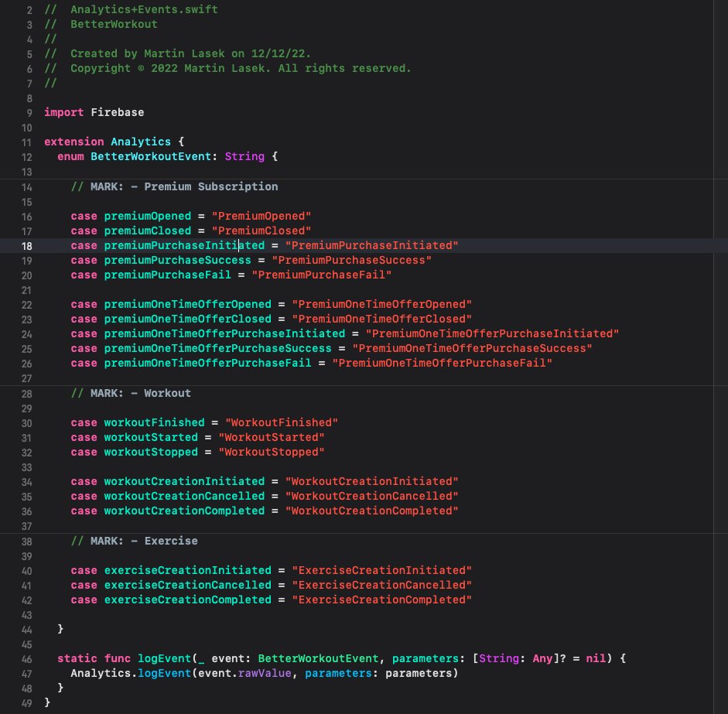Click line number 18 in the gutter
Image resolution: width=728 pixels, height=714 pixels.
[x=26, y=246]
